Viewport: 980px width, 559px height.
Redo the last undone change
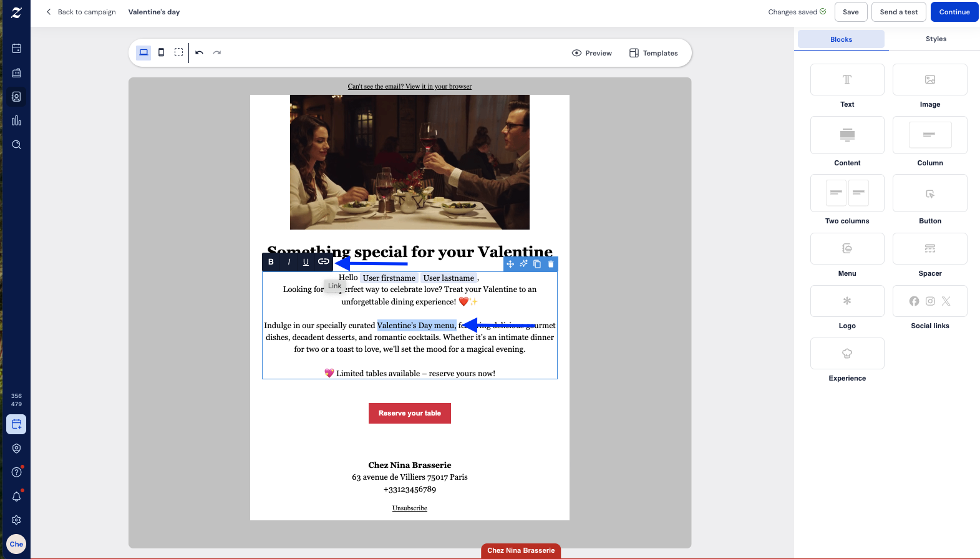217,53
